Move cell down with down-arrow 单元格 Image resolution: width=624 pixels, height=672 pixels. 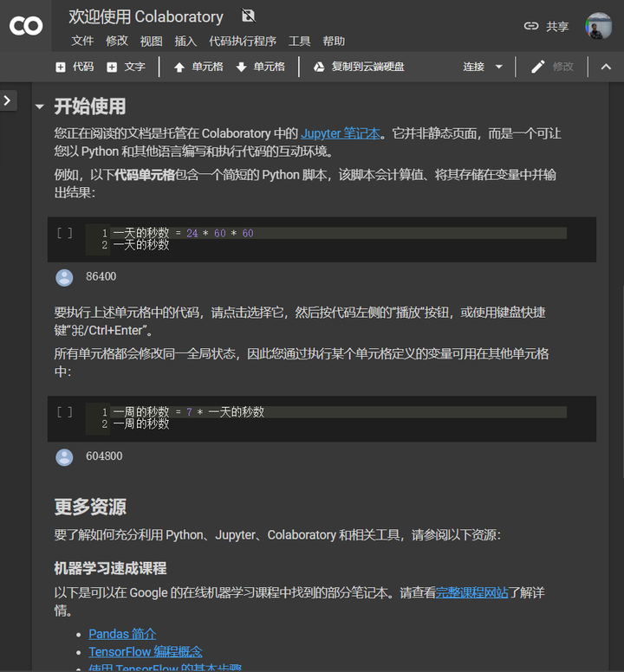tap(260, 67)
